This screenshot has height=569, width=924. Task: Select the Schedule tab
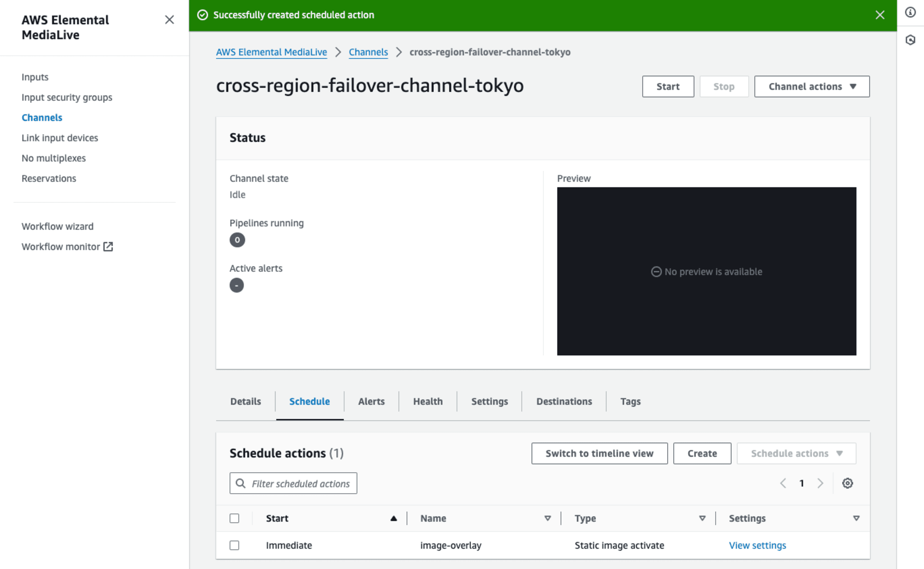(x=310, y=401)
